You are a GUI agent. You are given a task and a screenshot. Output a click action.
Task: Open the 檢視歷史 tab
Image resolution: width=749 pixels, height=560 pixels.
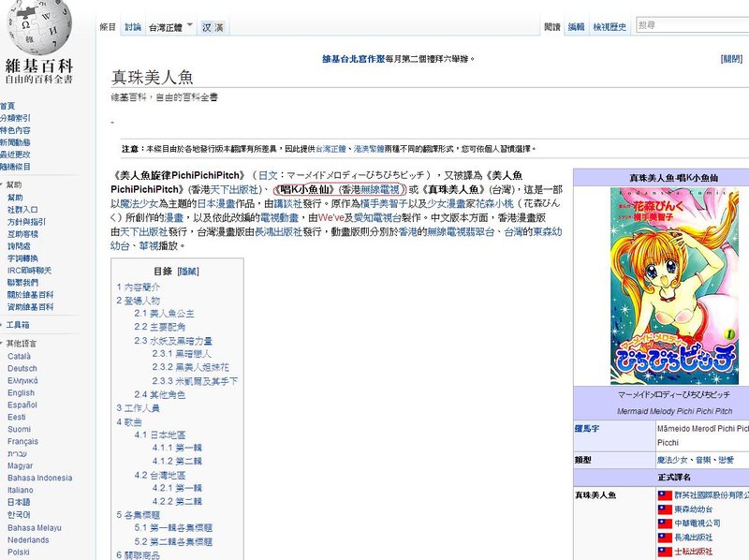[x=609, y=27]
